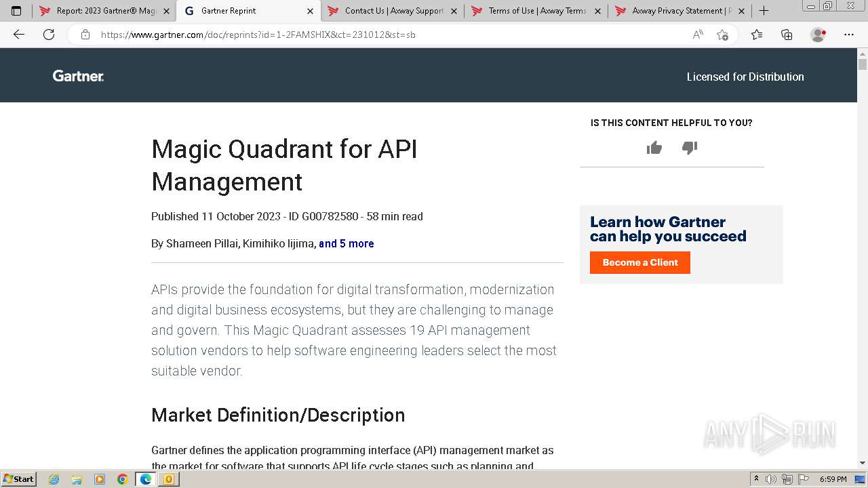This screenshot has height=488, width=868.
Task: Click 'IS THIS CONTENT HELPFUL TO YOU?' text
Action: (671, 123)
